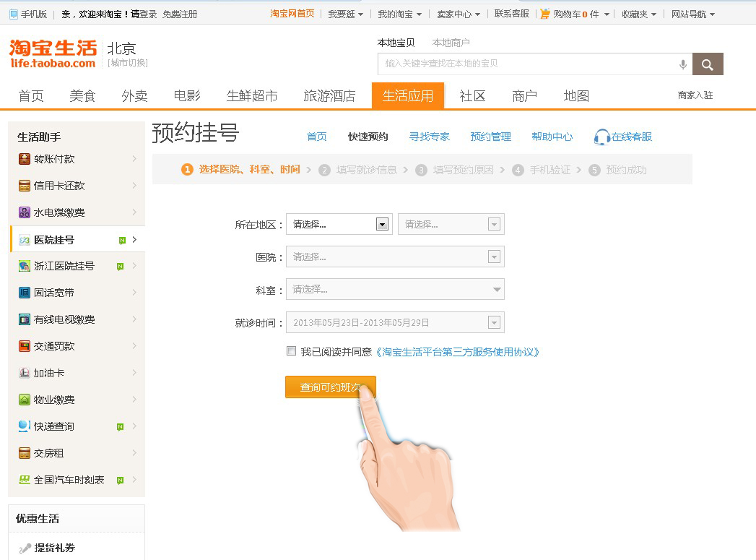Screen dimensions: 756x560
Task: Click the 查询可约班次 orange button
Action: (x=330, y=387)
